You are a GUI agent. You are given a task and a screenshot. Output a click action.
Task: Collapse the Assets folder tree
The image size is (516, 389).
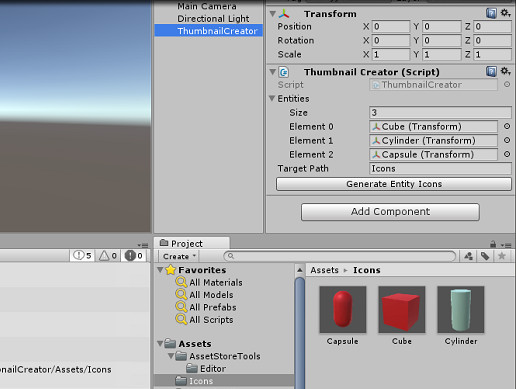click(x=160, y=343)
